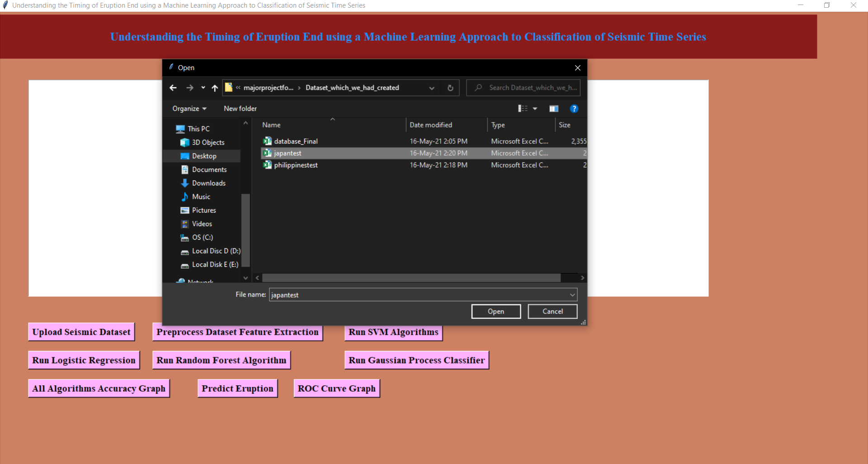Expand the File name dropdown arrow
Image resolution: width=868 pixels, height=464 pixels.
pos(573,295)
